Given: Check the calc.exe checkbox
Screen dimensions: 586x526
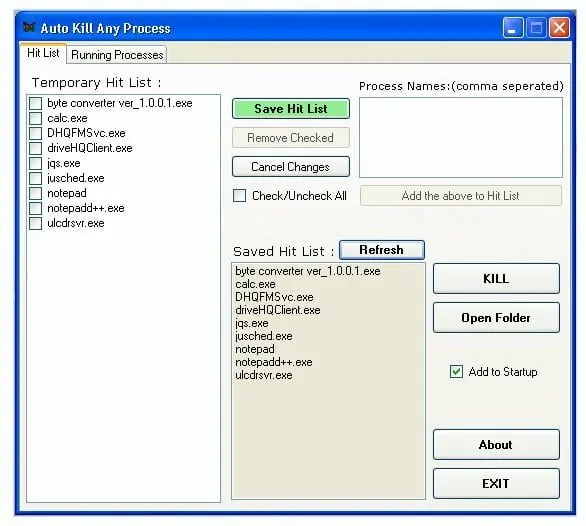Looking at the screenshot, I should (x=36, y=118).
